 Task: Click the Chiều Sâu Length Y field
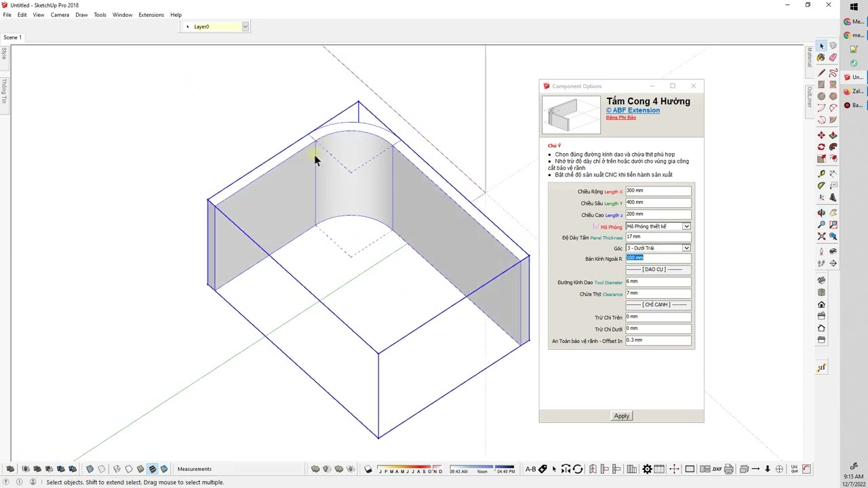[658, 202]
